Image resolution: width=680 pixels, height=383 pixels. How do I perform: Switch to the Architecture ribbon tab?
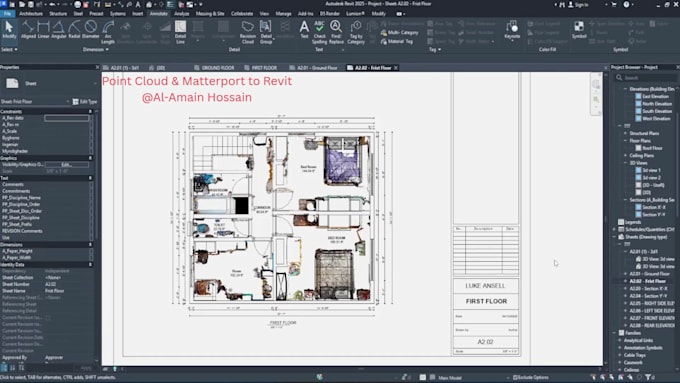click(31, 13)
